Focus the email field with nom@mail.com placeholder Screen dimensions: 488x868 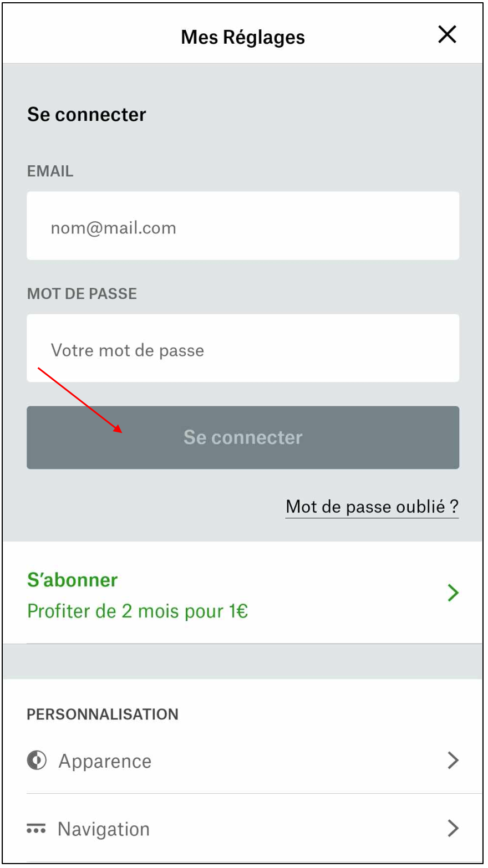point(243,226)
